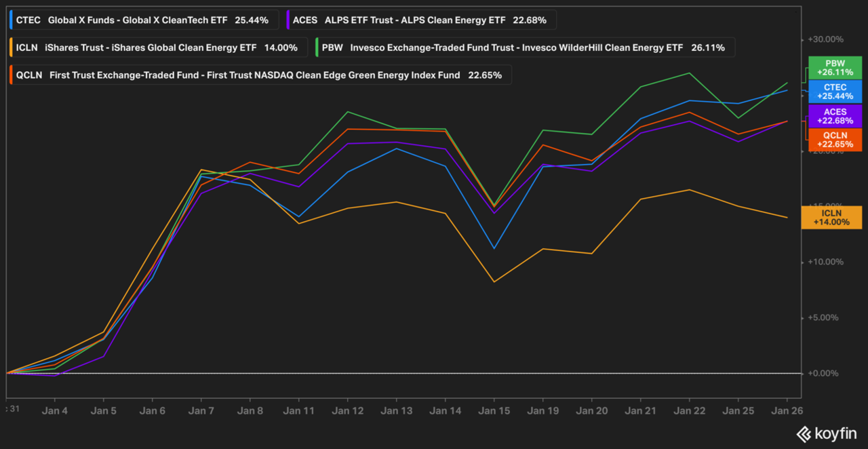Click the purple ACES color bar in legend

pos(288,20)
